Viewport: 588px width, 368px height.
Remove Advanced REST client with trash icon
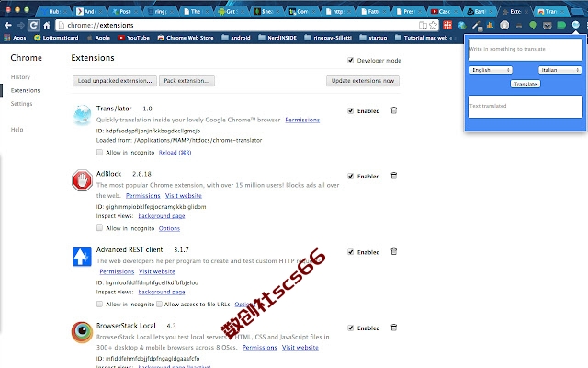[x=394, y=251]
